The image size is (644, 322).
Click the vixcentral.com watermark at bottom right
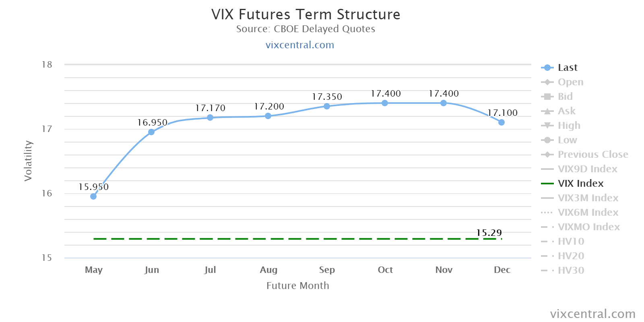(x=592, y=314)
